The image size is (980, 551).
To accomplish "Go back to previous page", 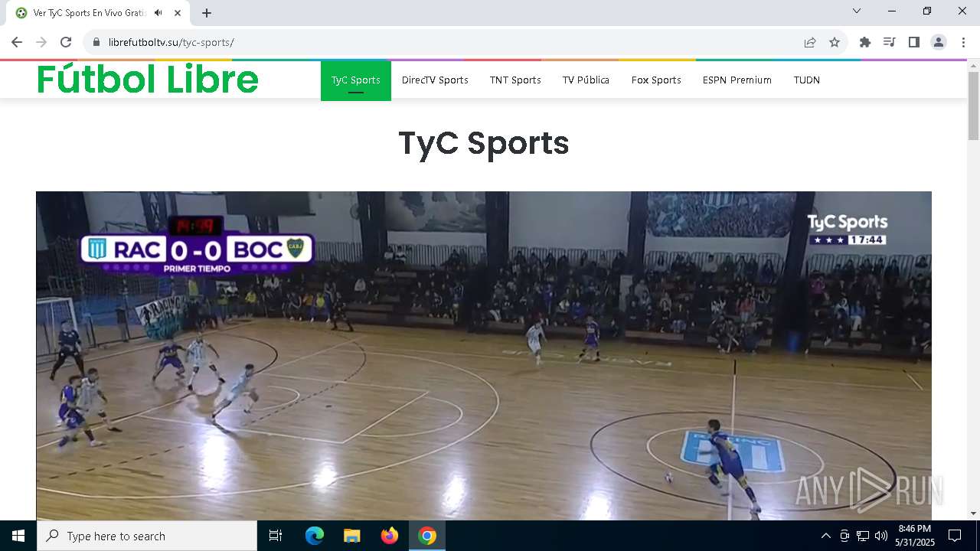I will pyautogui.click(x=17, y=42).
